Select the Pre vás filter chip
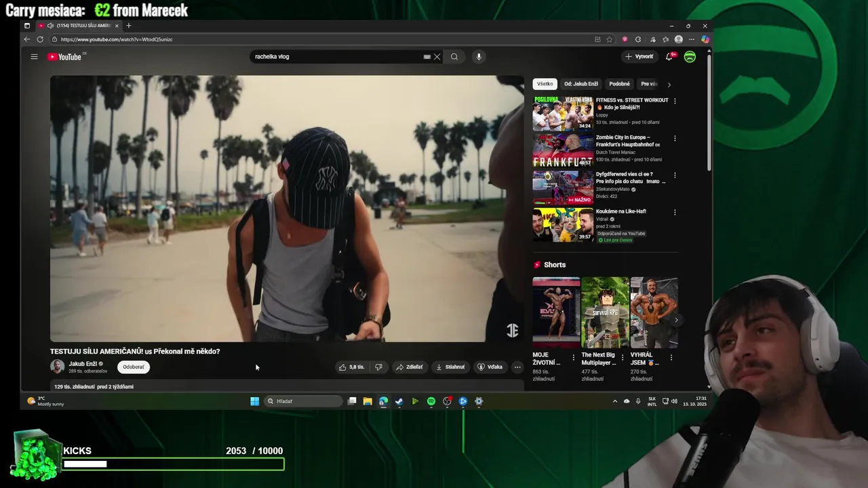868x488 pixels. [x=649, y=84]
